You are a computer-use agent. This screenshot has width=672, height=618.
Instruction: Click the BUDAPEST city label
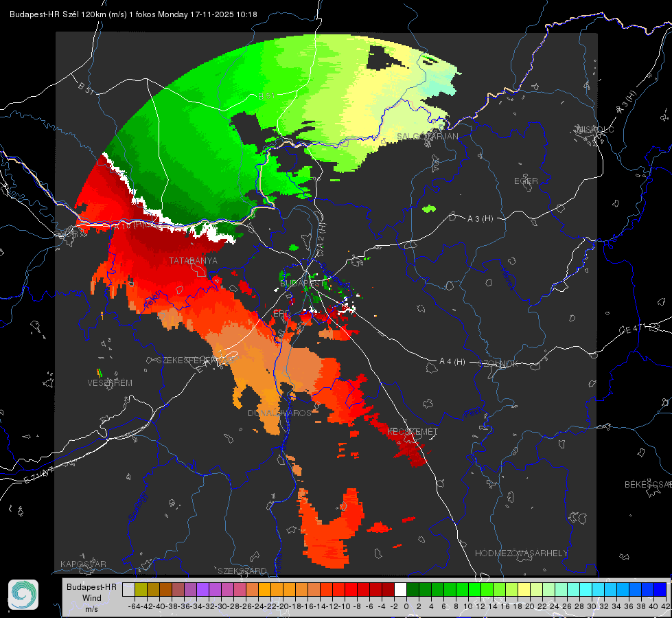click(302, 284)
